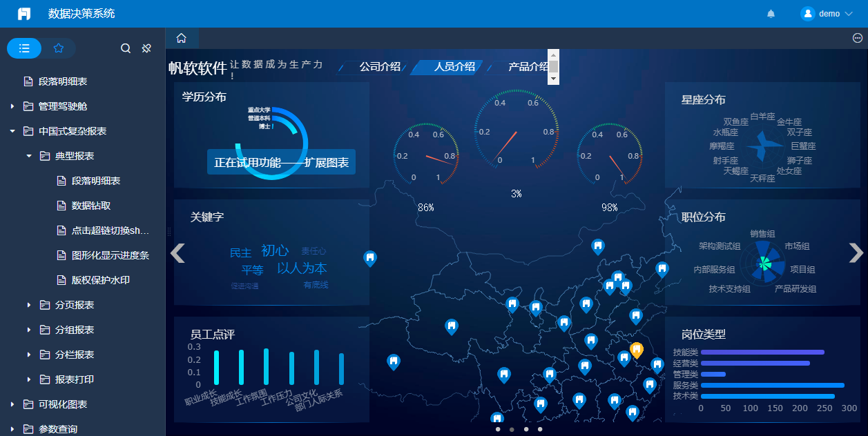Screen dimensions: 868x436
Task: Collapse the 典型报表 folder
Action: click(x=29, y=156)
